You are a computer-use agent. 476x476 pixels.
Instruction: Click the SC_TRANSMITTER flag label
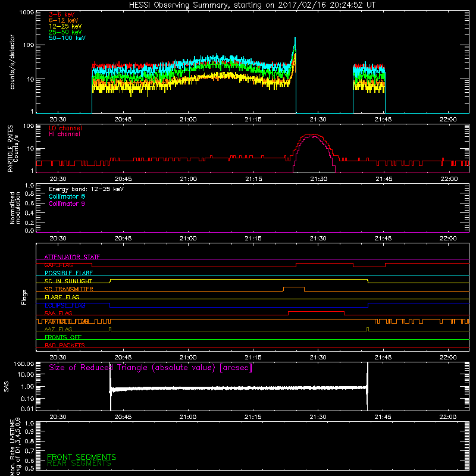69,289
